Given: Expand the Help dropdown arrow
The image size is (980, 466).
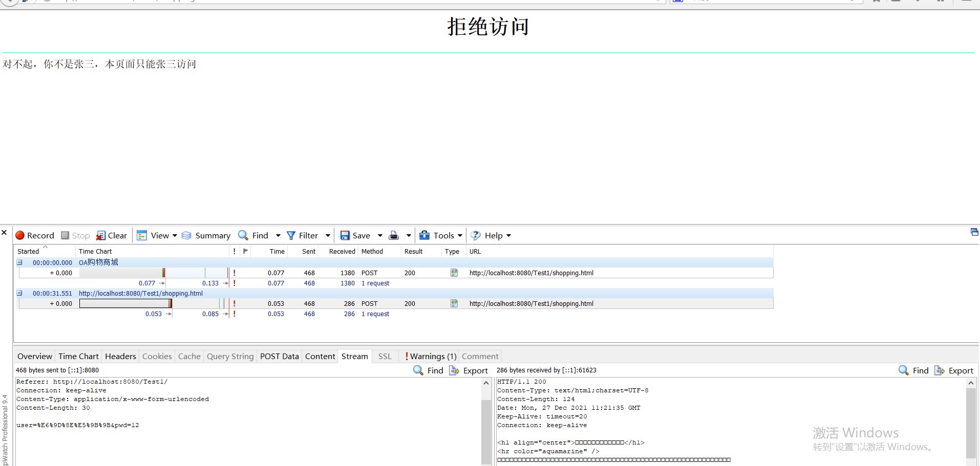Looking at the screenshot, I should [508, 236].
